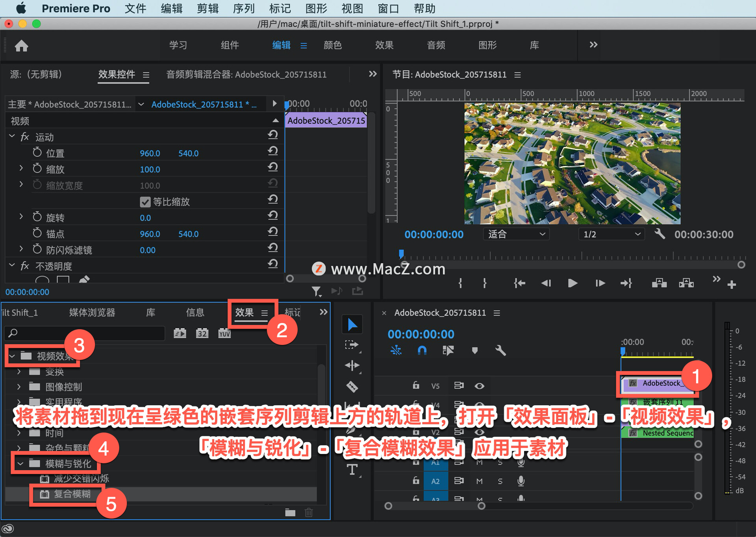Go to In point in program monitor
This screenshot has height=537, width=756.
click(x=519, y=283)
